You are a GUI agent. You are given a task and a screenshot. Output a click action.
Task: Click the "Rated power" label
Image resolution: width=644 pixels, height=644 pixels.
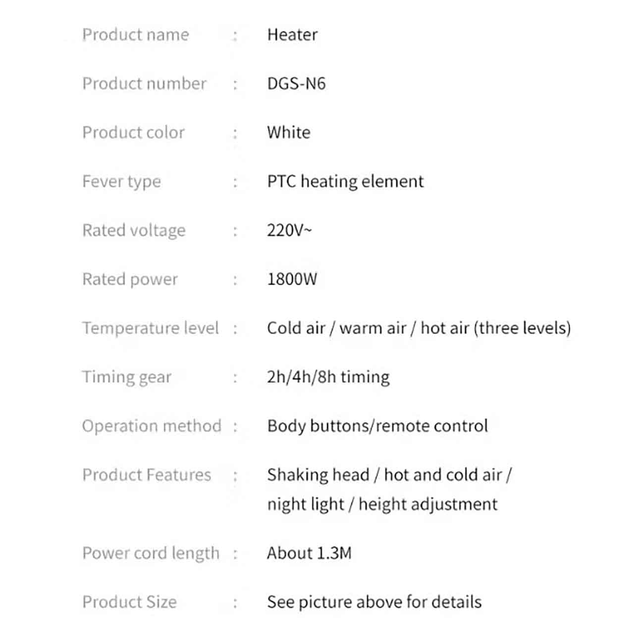point(130,279)
